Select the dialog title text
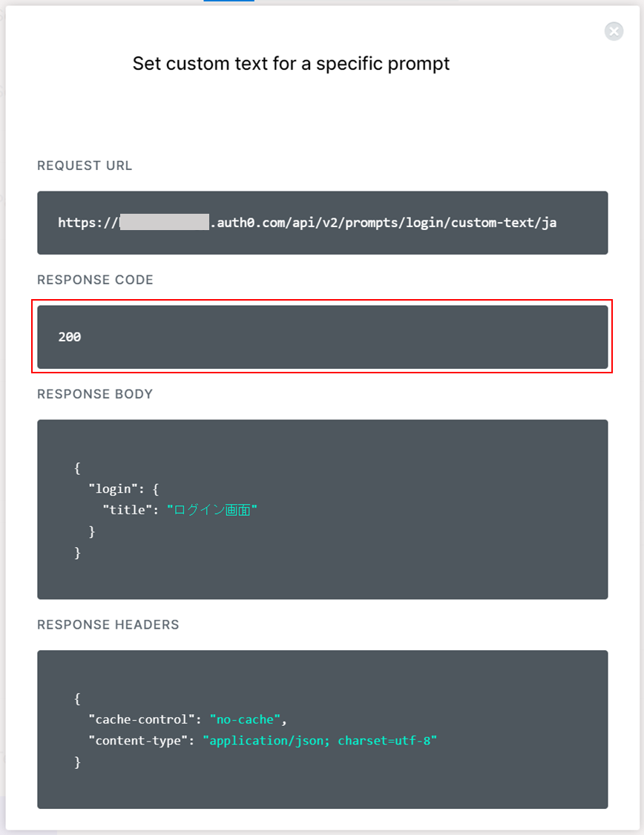644x835 pixels. (289, 63)
